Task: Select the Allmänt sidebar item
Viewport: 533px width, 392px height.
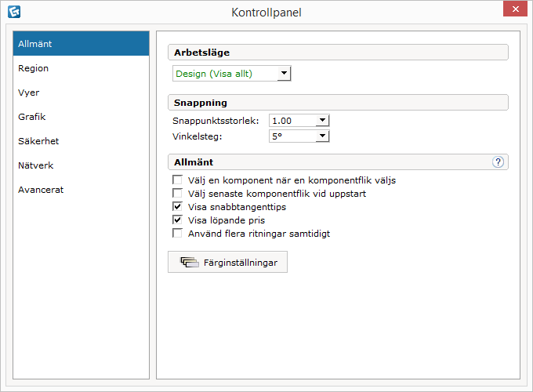Action: (x=81, y=44)
